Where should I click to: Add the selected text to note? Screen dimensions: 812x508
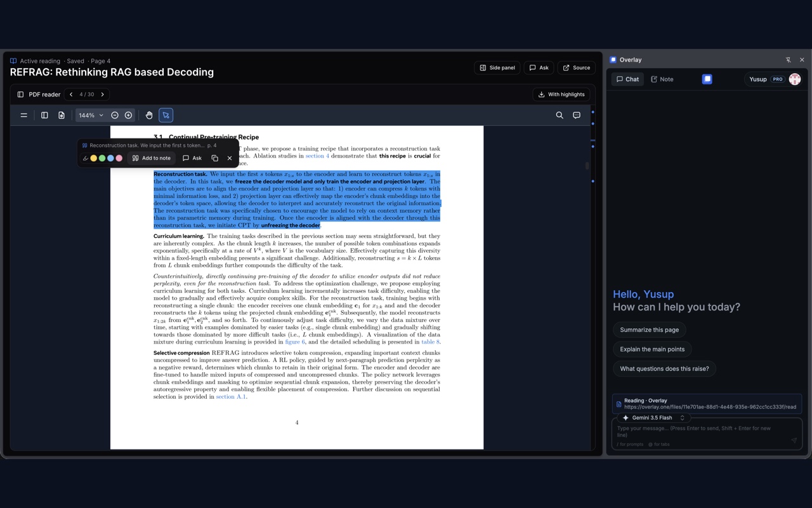151,158
